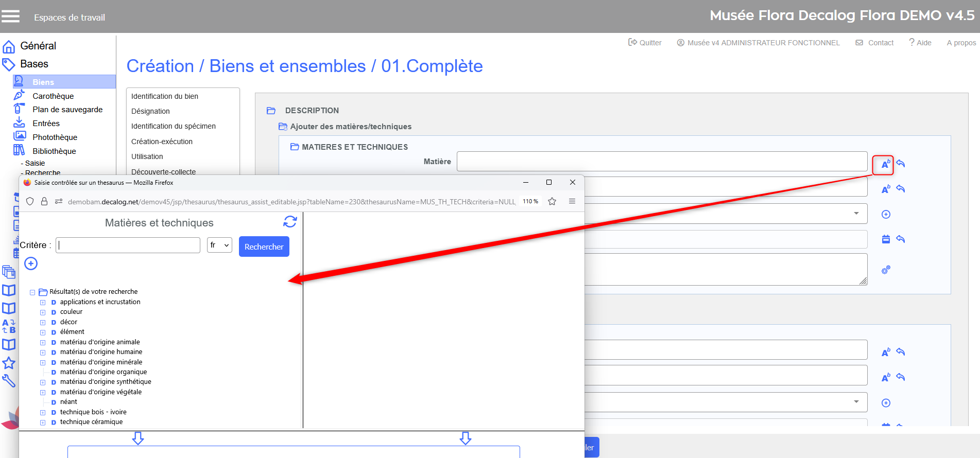Viewport: 980px width, 458px height.
Task: Click the refresh icon beside Matières et techniques
Action: click(290, 222)
